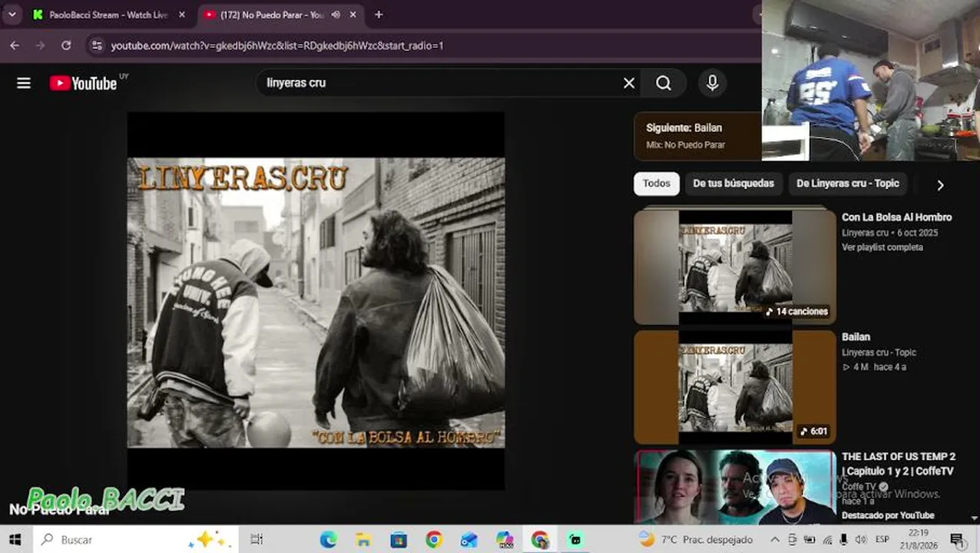Open Google Chrome from taskbar

tap(434, 539)
